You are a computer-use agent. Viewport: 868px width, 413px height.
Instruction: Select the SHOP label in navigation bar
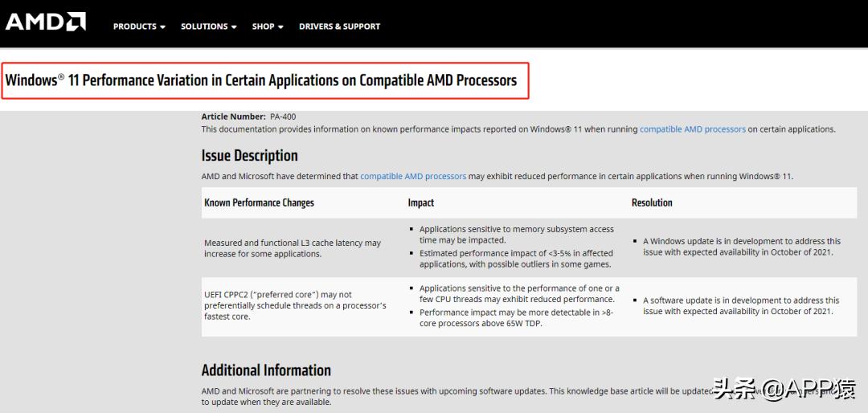click(263, 27)
